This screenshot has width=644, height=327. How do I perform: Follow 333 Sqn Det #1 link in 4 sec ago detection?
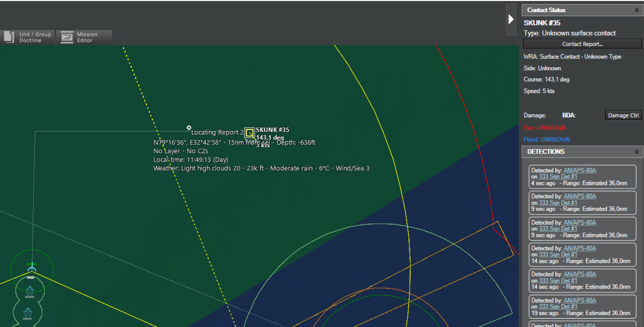[558, 177]
